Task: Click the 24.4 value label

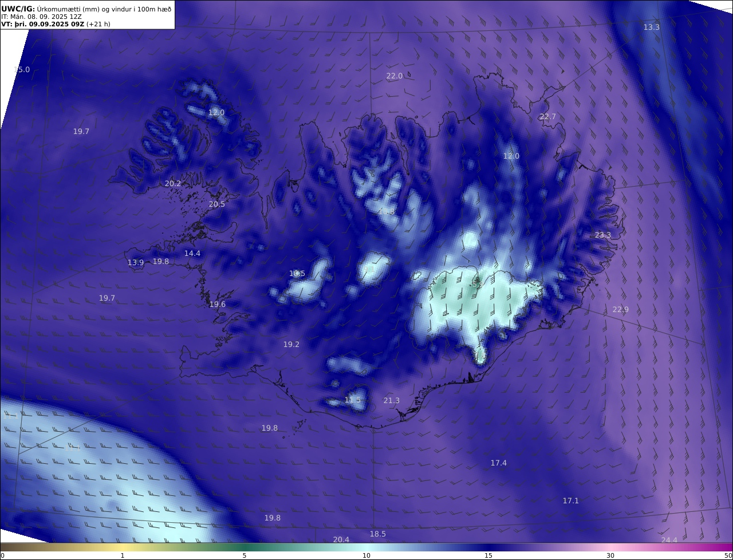Action: point(669,541)
